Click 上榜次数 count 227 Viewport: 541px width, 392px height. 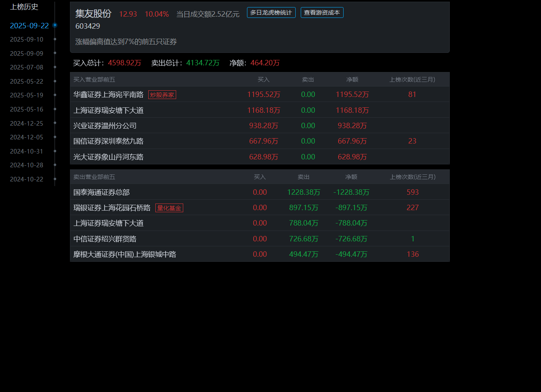413,208
